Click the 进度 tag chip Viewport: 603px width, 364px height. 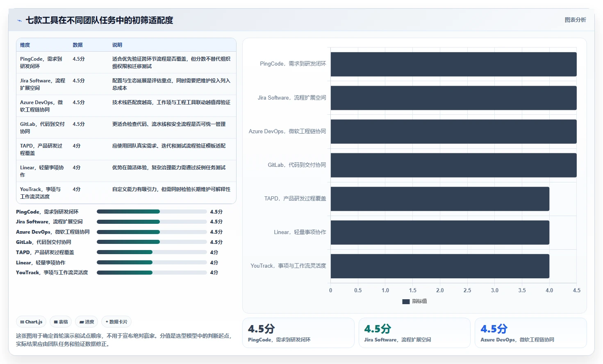pos(86,322)
